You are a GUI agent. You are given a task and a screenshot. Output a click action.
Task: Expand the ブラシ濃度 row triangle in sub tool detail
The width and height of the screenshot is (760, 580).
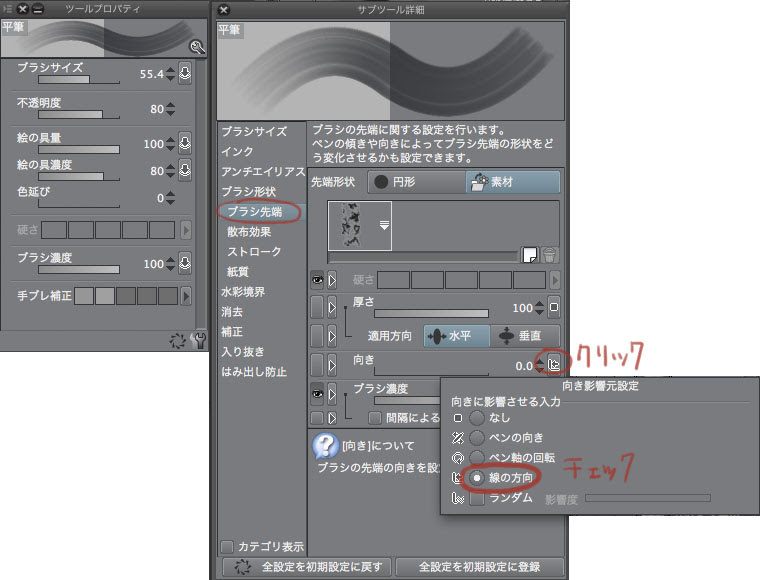click(332, 393)
